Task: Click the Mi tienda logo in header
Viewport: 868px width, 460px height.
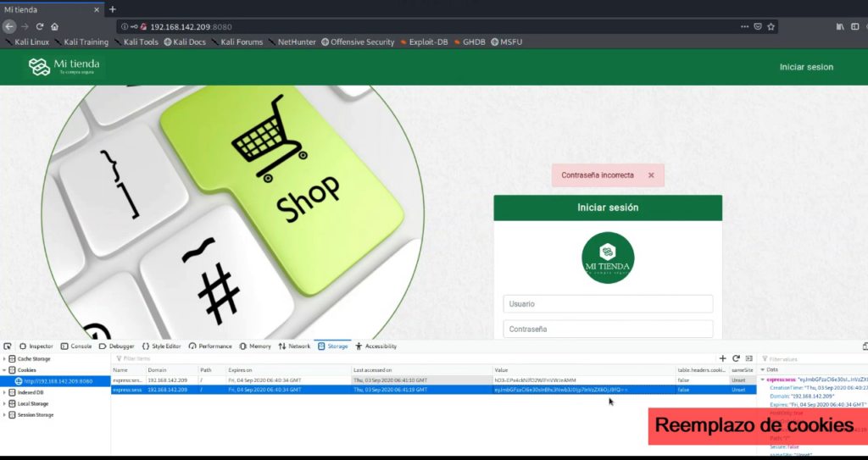Action: click(64, 66)
